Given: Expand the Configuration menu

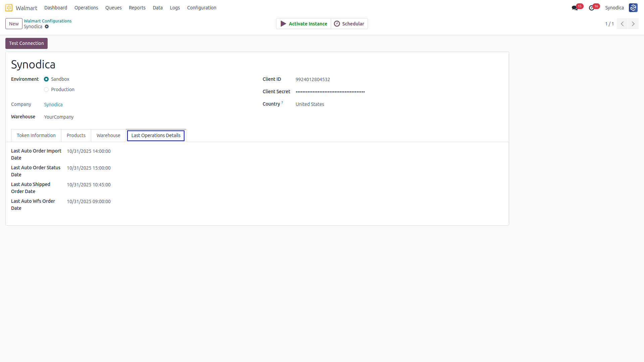Looking at the screenshot, I should (202, 8).
